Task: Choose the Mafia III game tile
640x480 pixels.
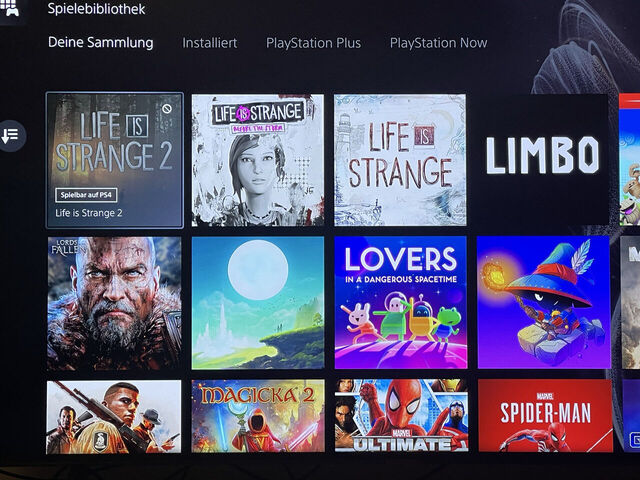Action: point(114,417)
